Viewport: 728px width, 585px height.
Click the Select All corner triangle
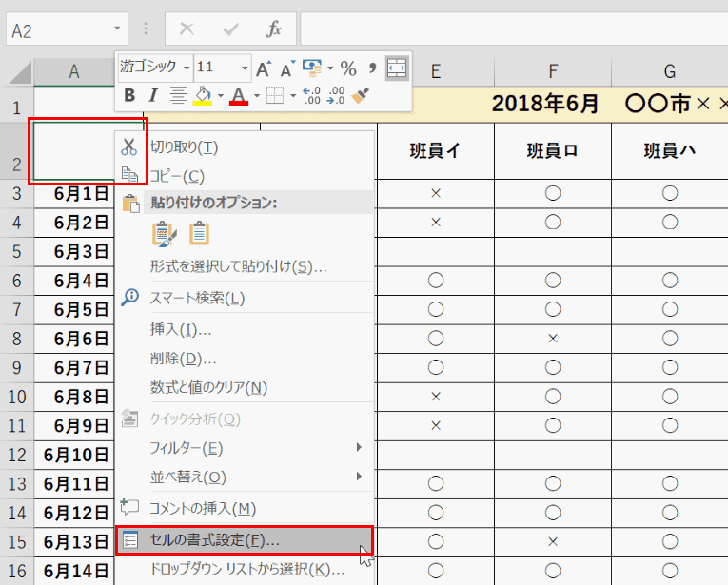tap(20, 73)
